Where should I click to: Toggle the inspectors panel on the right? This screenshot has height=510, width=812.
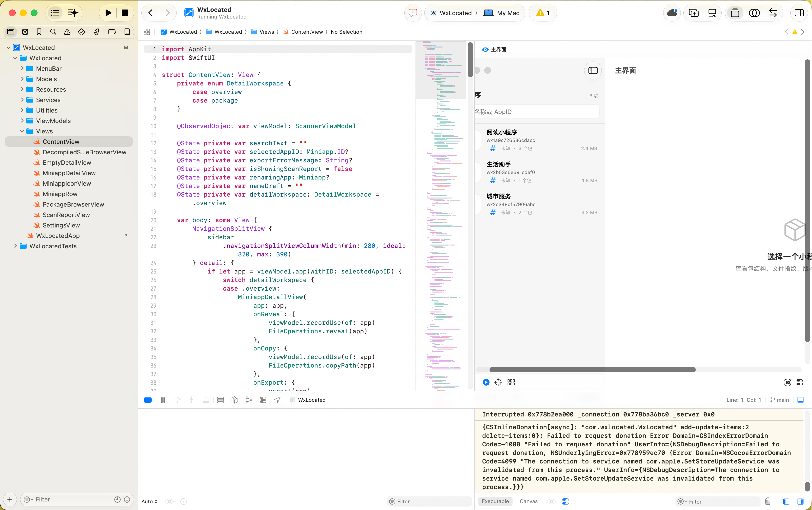(799, 13)
